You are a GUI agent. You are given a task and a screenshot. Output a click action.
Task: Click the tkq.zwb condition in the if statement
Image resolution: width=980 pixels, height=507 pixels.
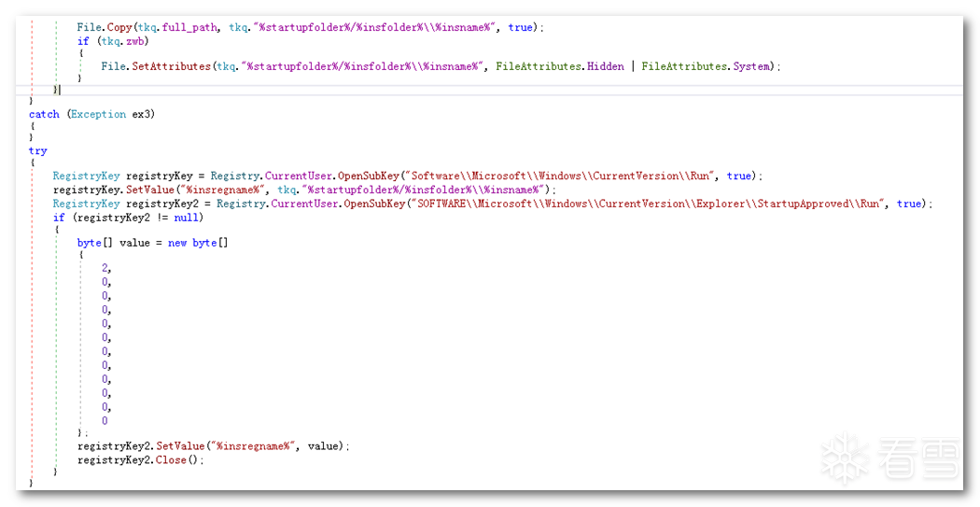[x=124, y=41]
